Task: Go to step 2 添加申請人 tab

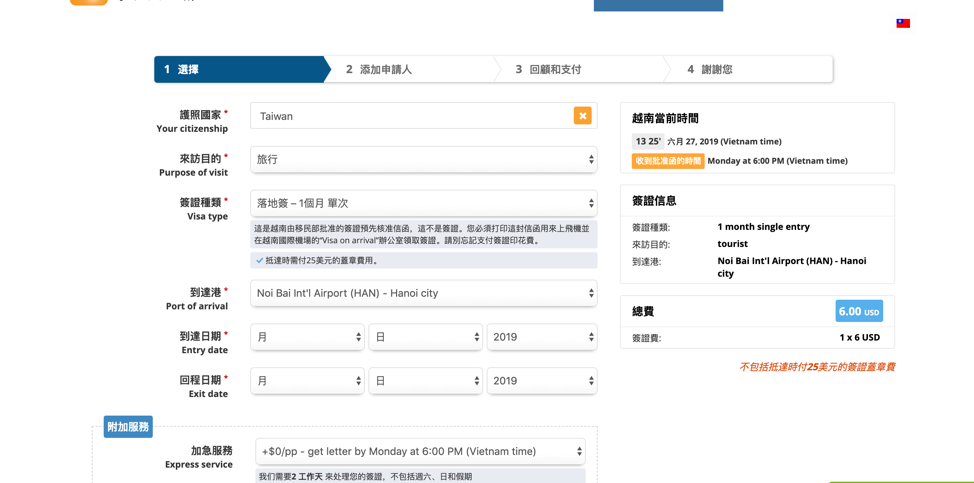Action: (412, 69)
